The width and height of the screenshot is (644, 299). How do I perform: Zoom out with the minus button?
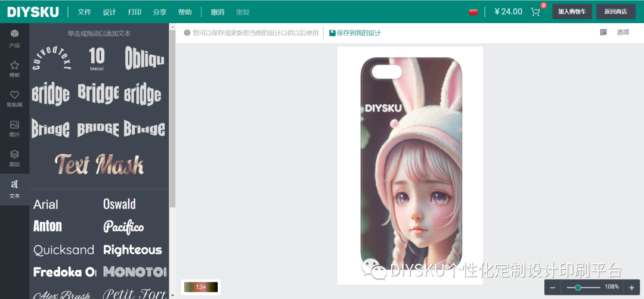pyautogui.click(x=552, y=288)
